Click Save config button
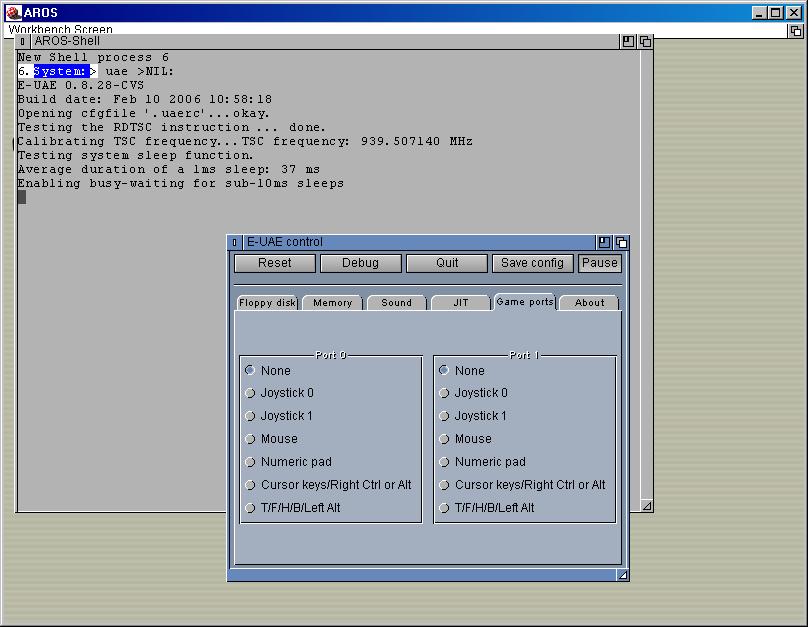The image size is (808, 627). 532,263
